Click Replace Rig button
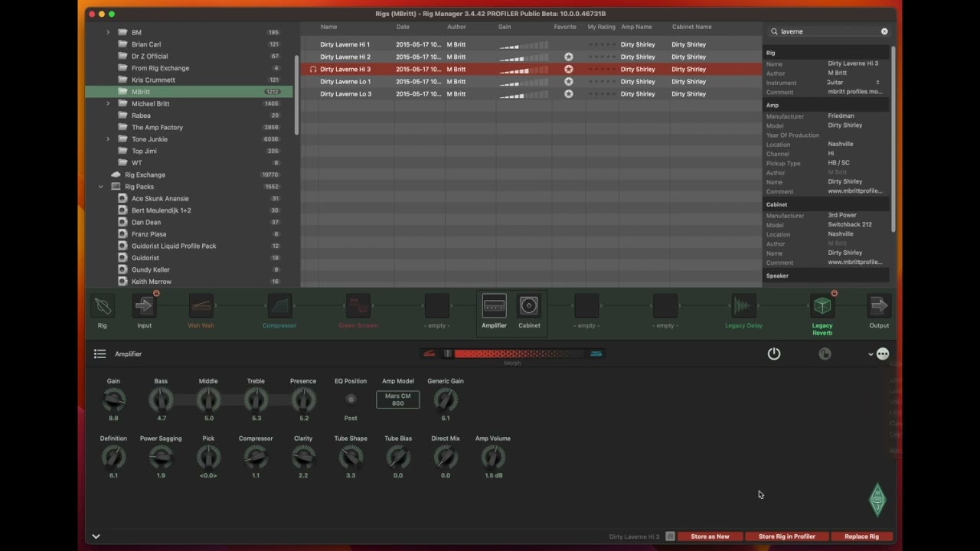 point(861,536)
